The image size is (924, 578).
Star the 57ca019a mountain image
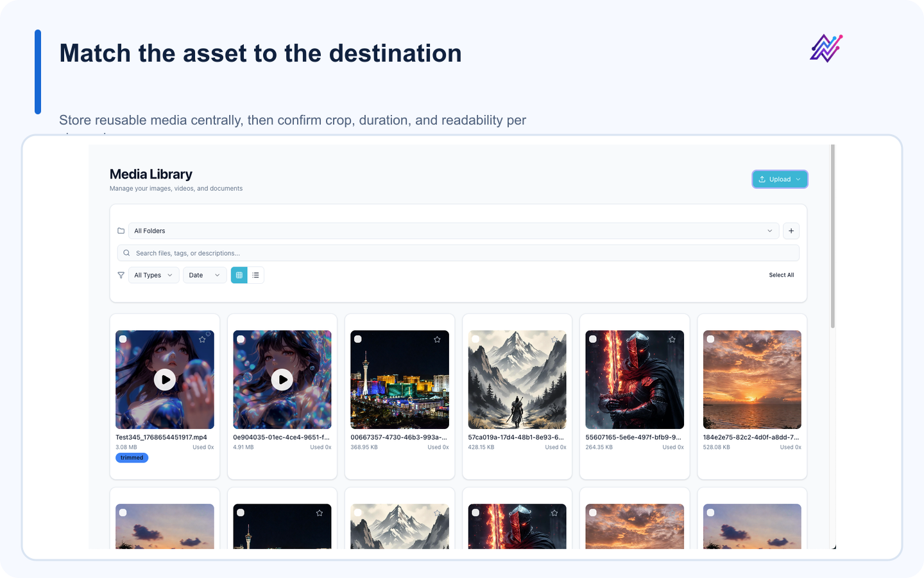click(x=554, y=339)
